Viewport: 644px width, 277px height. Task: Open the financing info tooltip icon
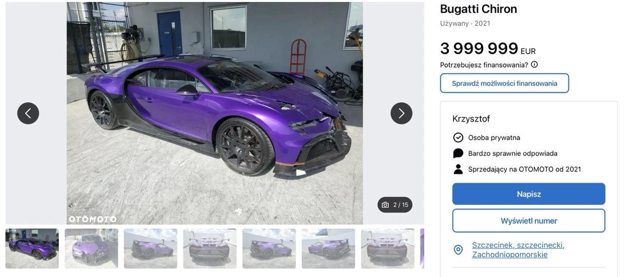coord(534,64)
